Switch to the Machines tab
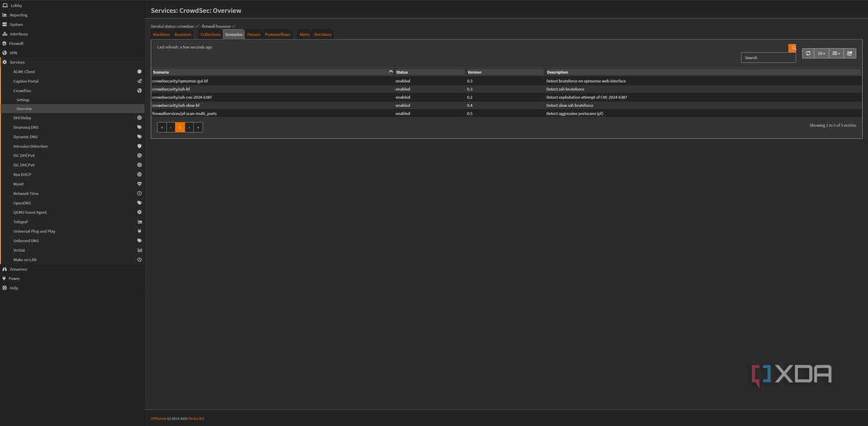Screen dimensions: 868x426 tap(161, 35)
